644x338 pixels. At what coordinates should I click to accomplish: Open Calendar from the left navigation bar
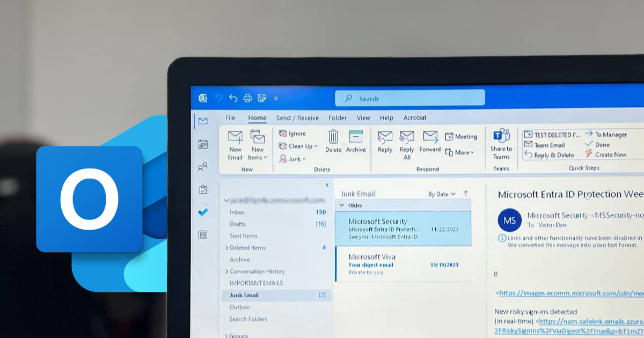tap(202, 144)
